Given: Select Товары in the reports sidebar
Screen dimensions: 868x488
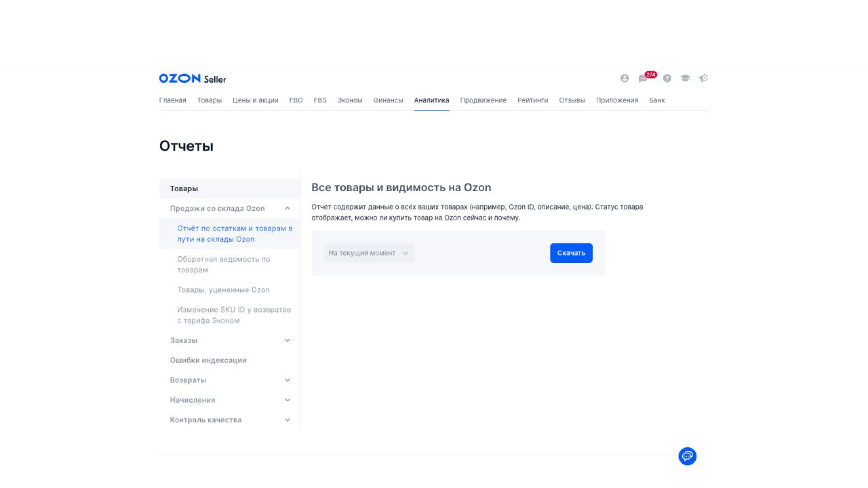Looking at the screenshot, I should (x=230, y=188).
